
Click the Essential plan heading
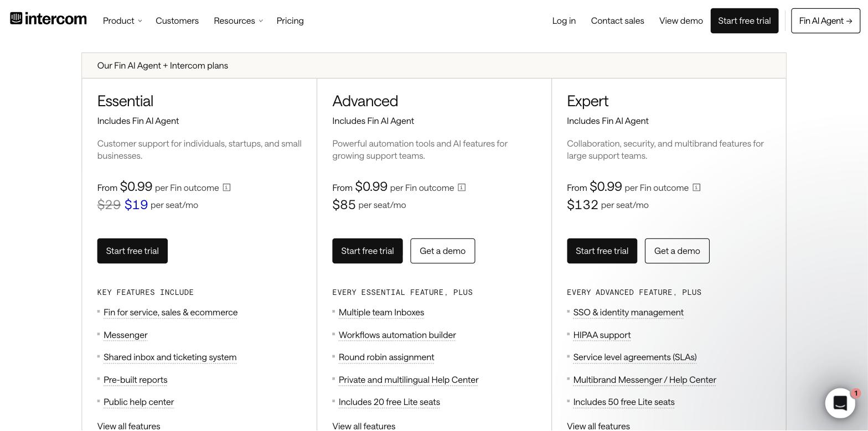point(125,101)
